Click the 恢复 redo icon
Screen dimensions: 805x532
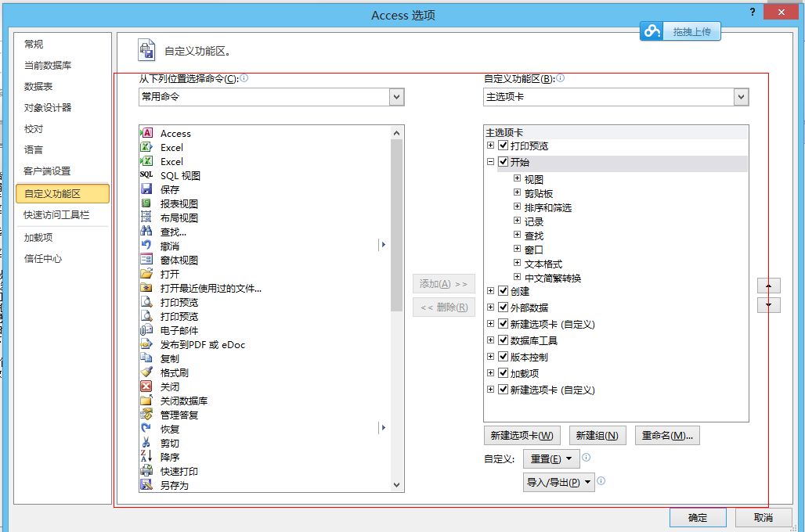(146, 429)
